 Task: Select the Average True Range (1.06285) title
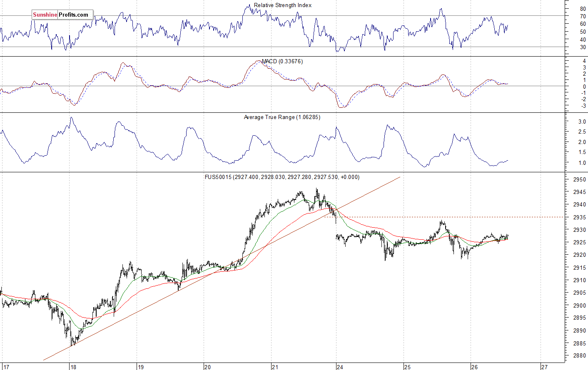[x=282, y=117]
